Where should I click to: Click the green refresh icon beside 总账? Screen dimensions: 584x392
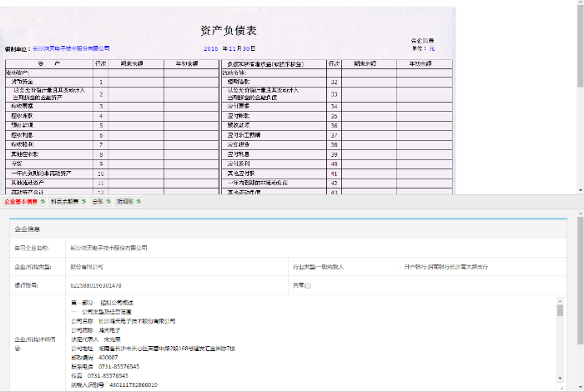tap(108, 201)
